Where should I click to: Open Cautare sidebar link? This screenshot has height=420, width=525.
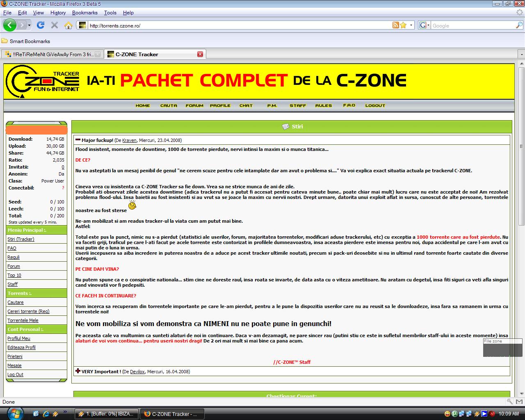pos(16,302)
